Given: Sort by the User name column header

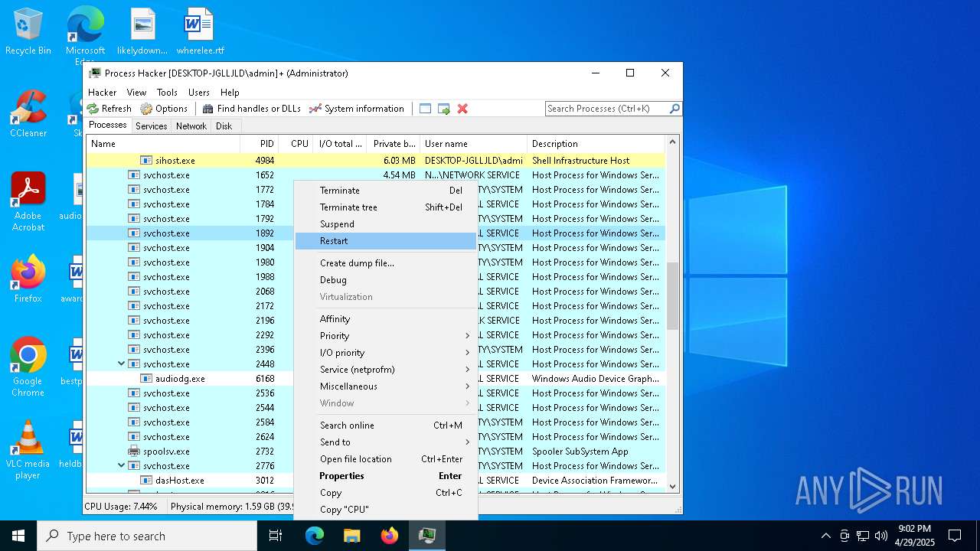Looking at the screenshot, I should 473,144.
